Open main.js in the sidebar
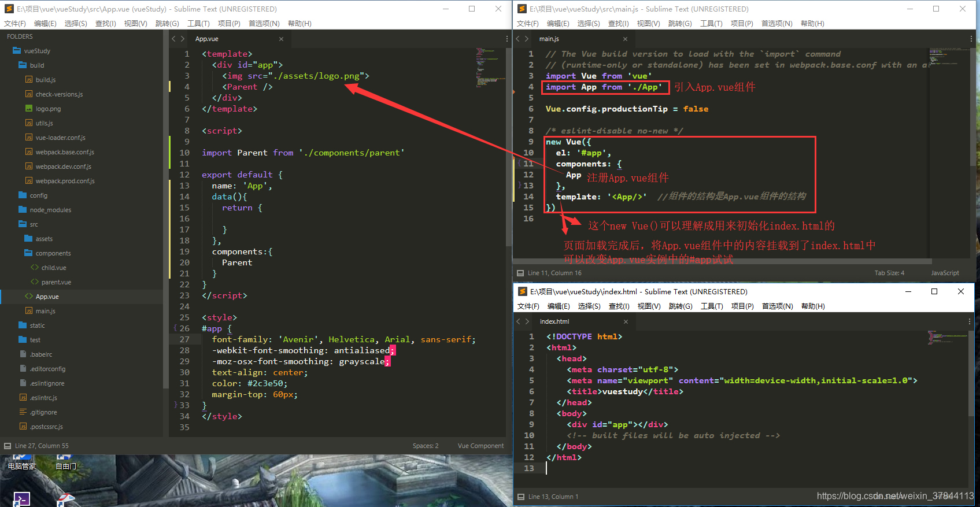Viewport: 980px width, 507px height. [46, 311]
